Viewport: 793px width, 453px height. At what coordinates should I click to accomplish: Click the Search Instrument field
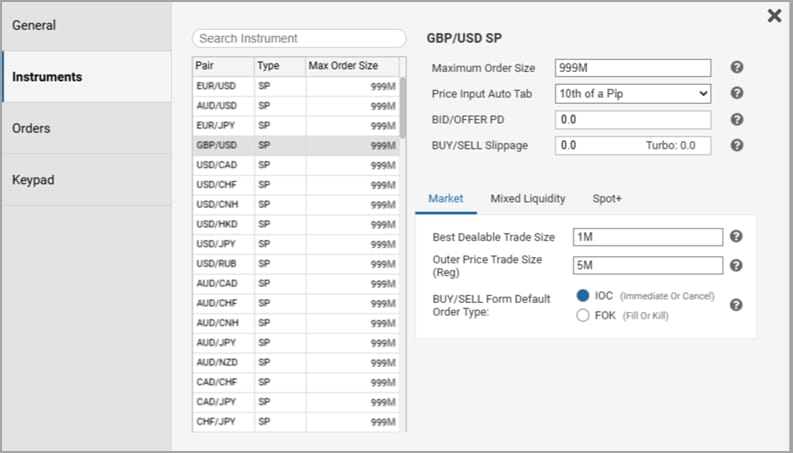click(x=299, y=38)
